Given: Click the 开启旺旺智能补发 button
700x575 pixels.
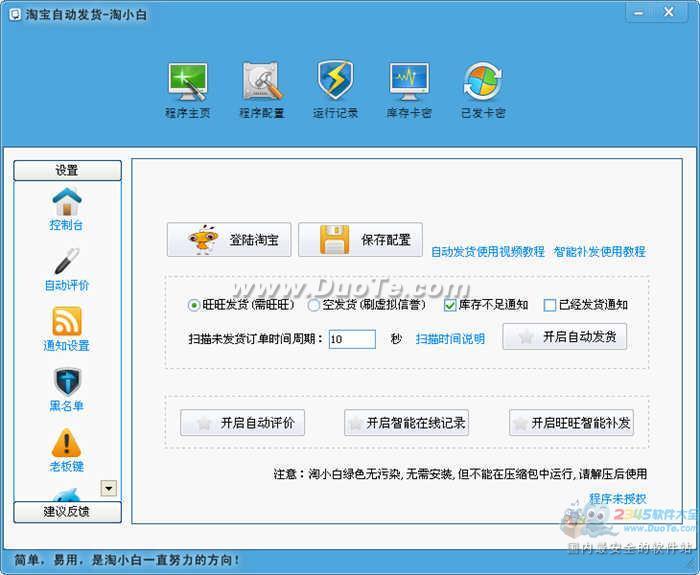Looking at the screenshot, I should click(571, 423).
